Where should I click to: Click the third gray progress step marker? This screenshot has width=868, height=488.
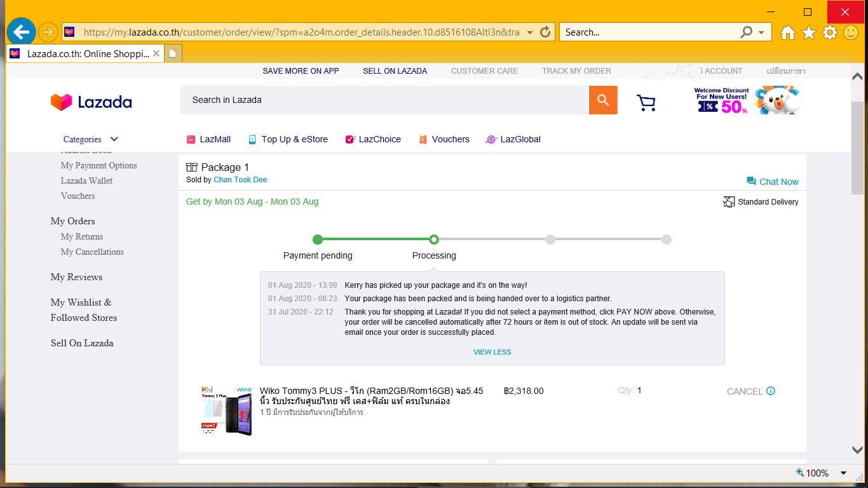point(550,240)
